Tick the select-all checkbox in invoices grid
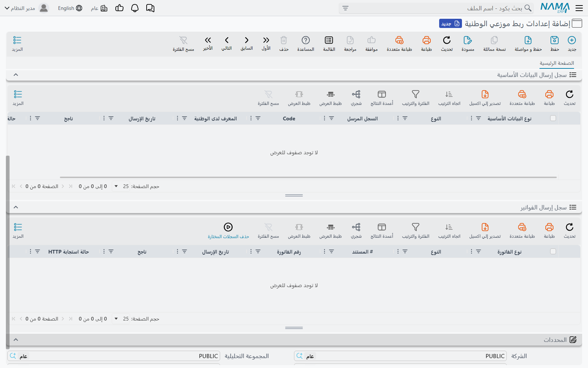Screen dimensions: 588x368 point(553,251)
